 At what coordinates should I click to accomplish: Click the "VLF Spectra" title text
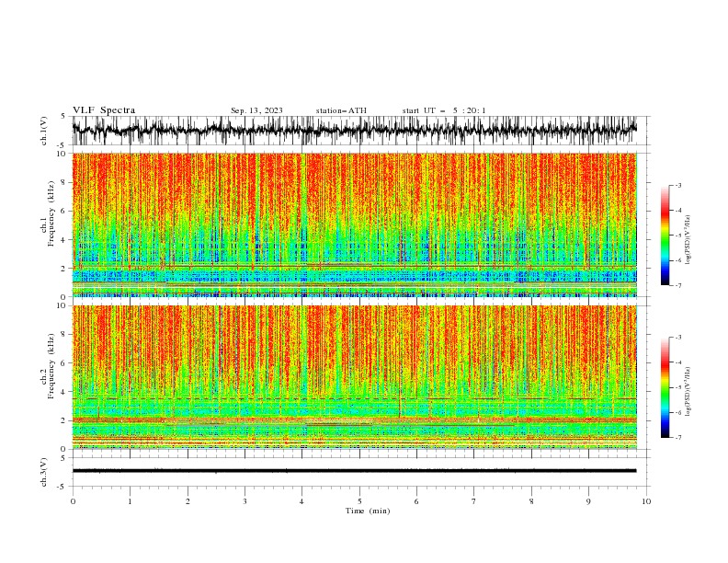tap(104, 110)
